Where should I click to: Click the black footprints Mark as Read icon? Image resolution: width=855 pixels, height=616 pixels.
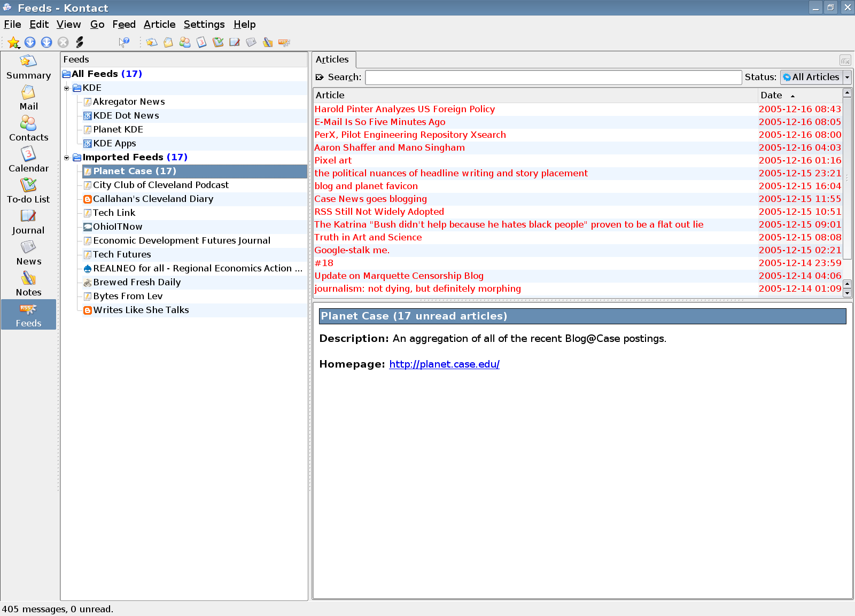tap(80, 42)
